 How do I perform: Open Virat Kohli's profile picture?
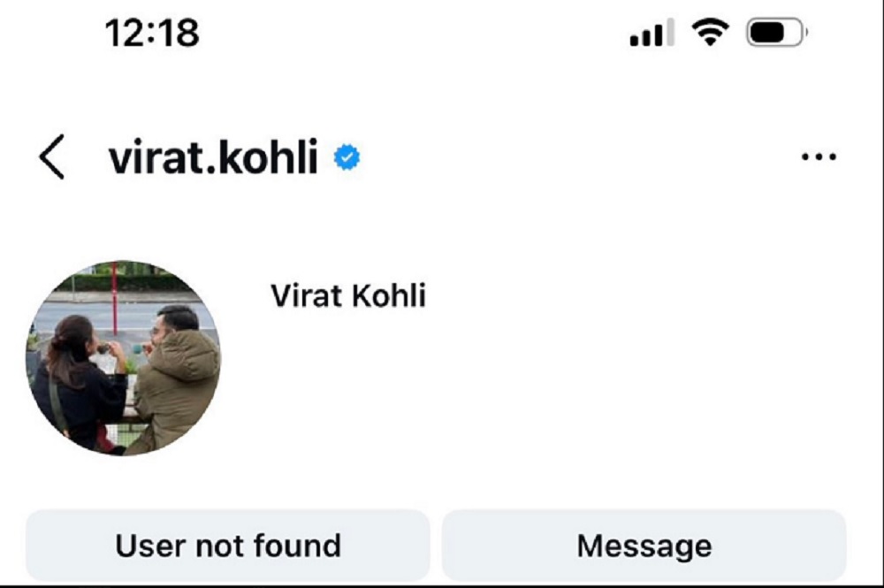coord(123,358)
